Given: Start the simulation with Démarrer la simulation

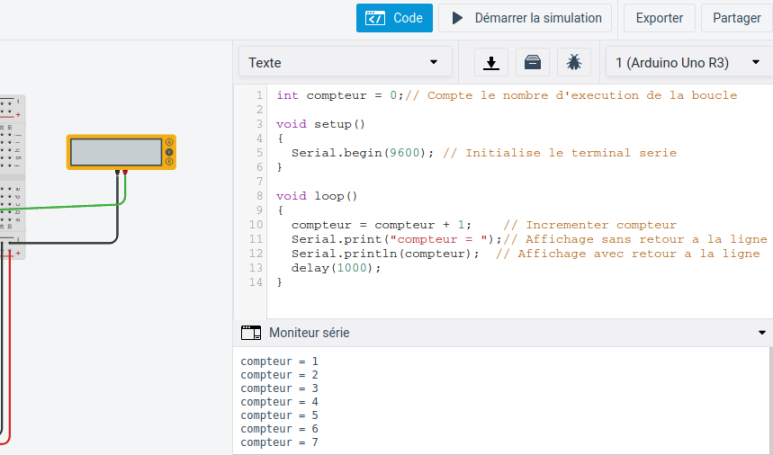Looking at the screenshot, I should pos(526,18).
